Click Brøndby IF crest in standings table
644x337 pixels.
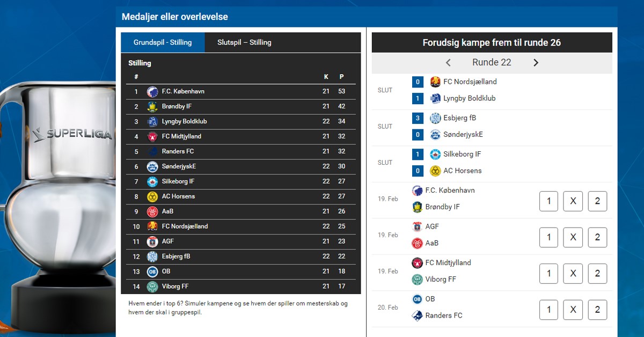(152, 107)
